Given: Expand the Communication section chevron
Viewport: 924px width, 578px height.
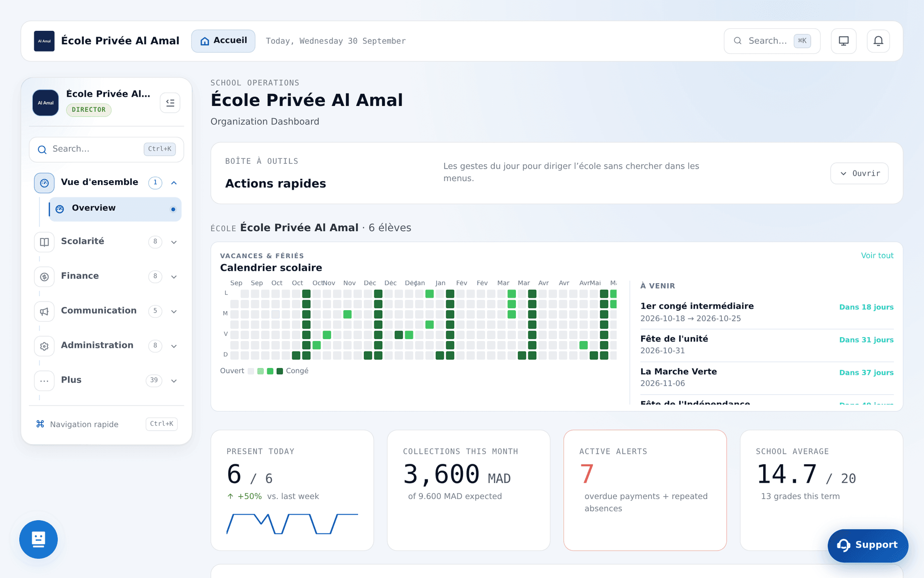Looking at the screenshot, I should 174,311.
